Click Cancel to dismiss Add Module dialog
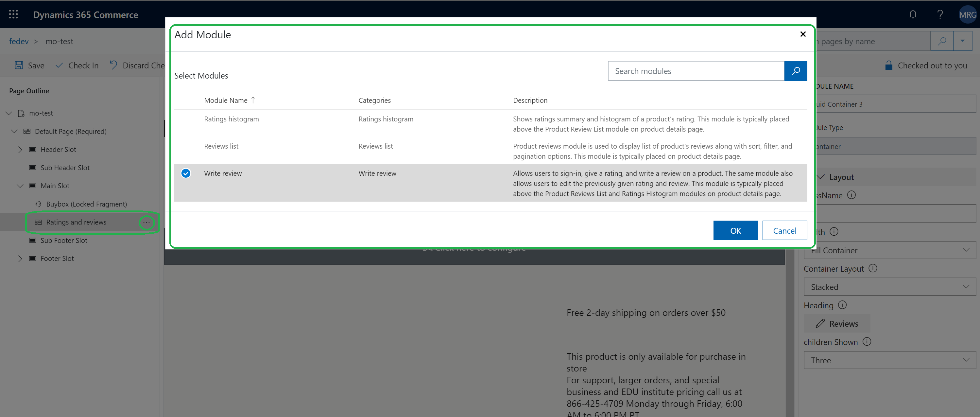980x417 pixels. (783, 230)
